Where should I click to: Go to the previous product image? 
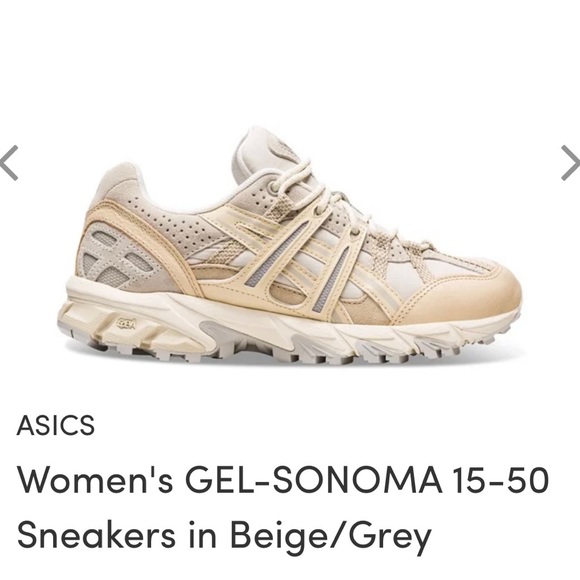pos(9,163)
